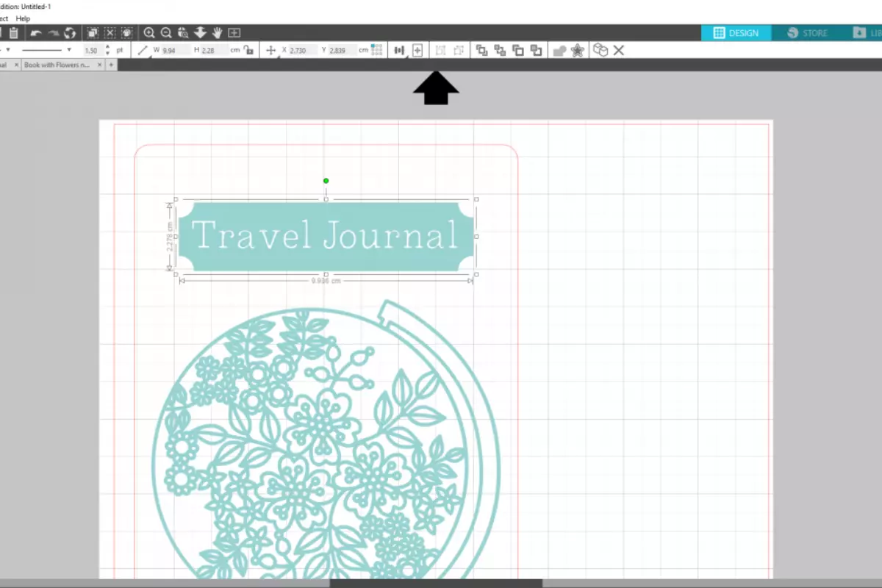Zoom out with magnifier minus icon
This screenshot has width=882, height=588.
pyautogui.click(x=166, y=33)
